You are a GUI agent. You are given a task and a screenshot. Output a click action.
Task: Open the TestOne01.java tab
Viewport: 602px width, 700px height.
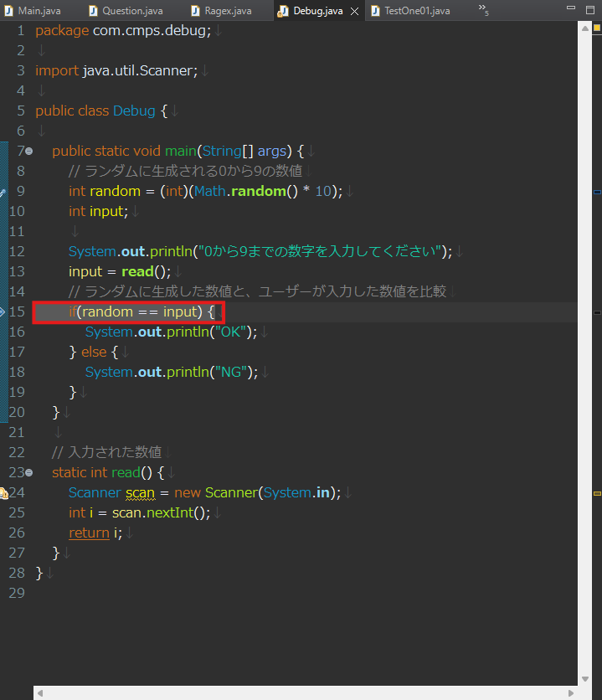tap(416, 11)
